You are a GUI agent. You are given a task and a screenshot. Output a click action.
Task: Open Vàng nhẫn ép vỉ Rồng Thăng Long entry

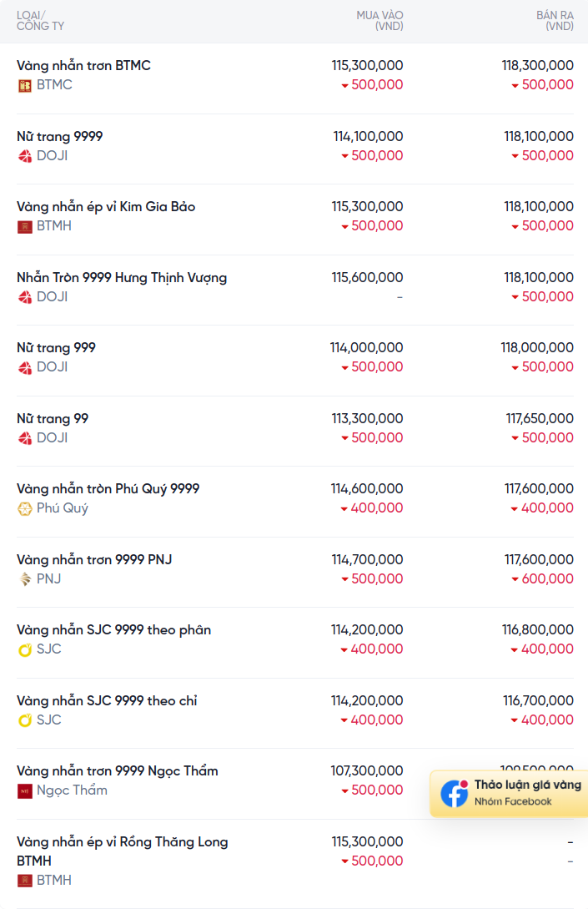coord(123,851)
